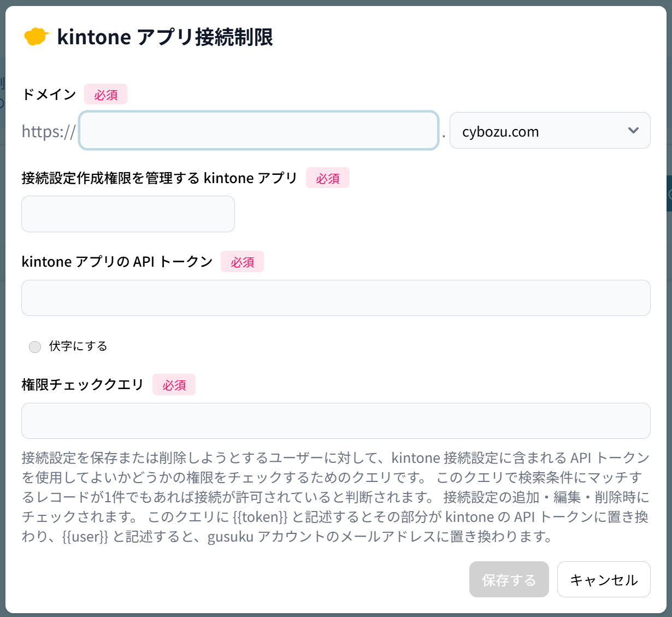
Task: Click the query help description paragraph
Action: click(x=335, y=497)
